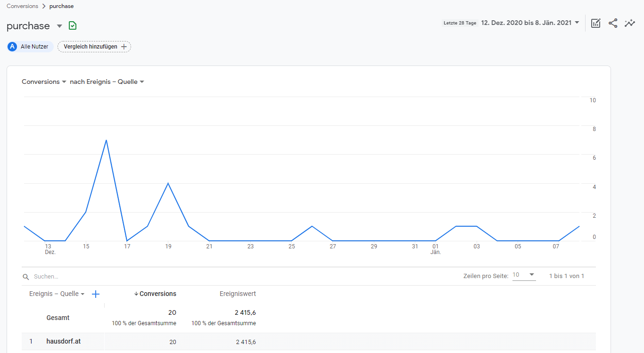This screenshot has width=644, height=353.
Task: Select the hausdorf.at table row
Action: click(x=63, y=342)
